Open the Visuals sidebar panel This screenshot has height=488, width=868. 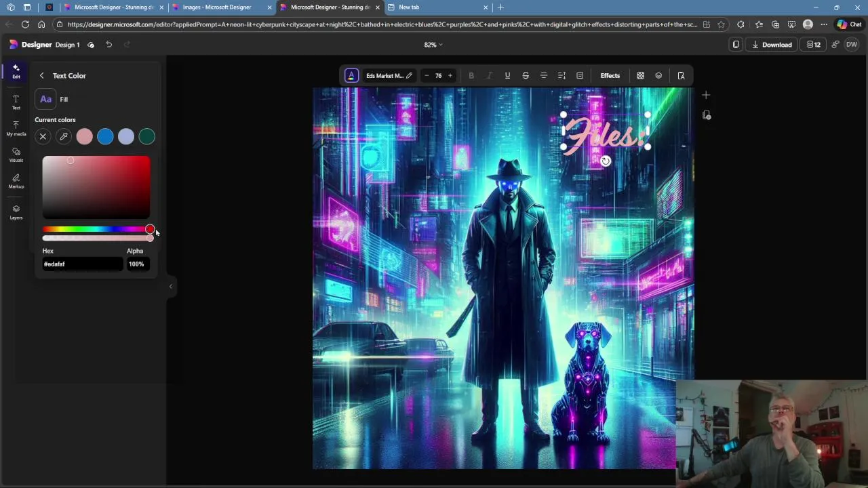pyautogui.click(x=16, y=155)
